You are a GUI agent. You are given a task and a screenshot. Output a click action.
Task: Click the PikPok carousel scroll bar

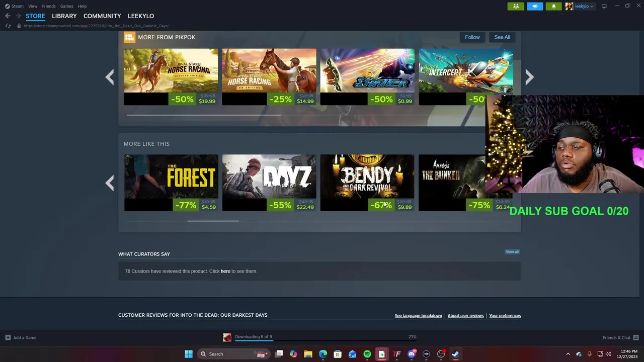click(x=204, y=115)
